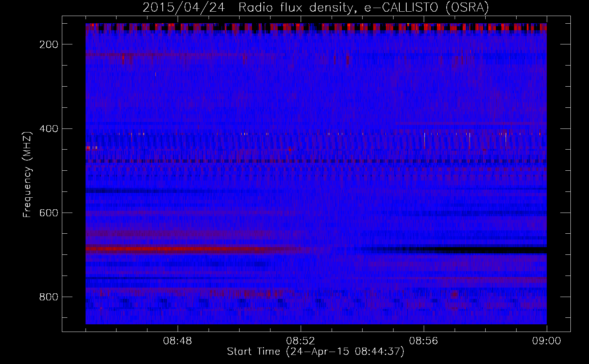Viewport: 589px width, 364px height.
Task: Click the "Start Time (24-Apr-15 08:44:37)" axis label
Action: click(316, 352)
